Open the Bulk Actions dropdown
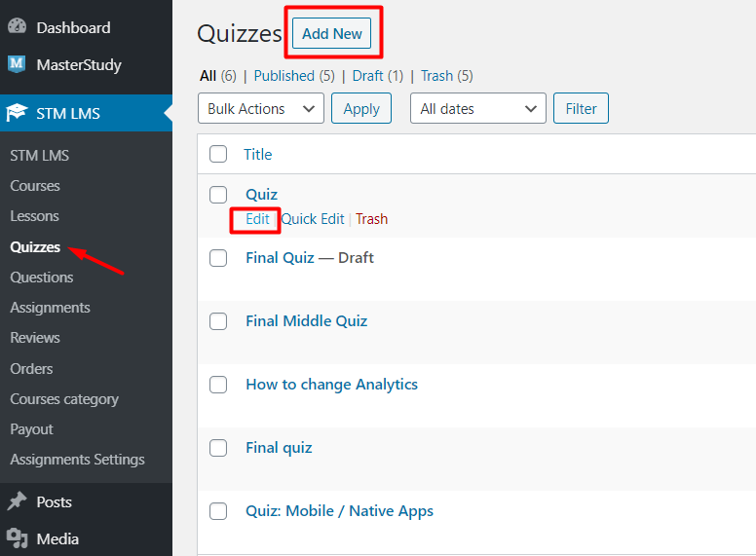This screenshot has height=556, width=756. pos(260,109)
